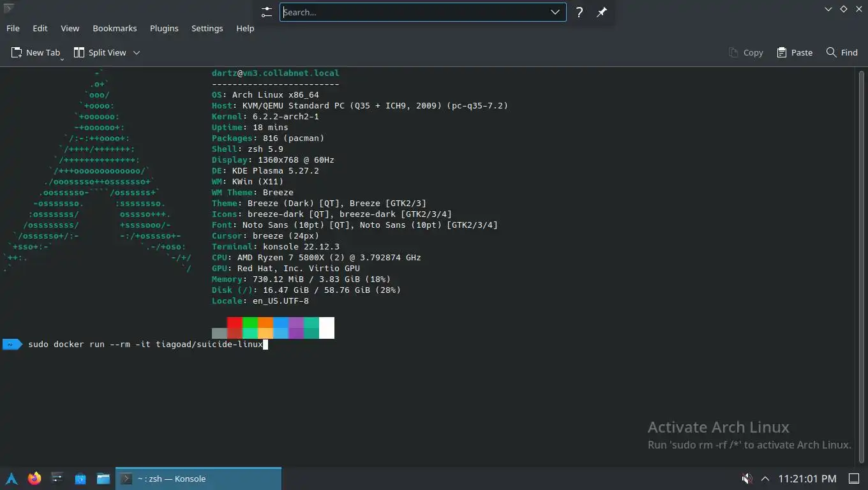Image resolution: width=868 pixels, height=490 pixels.
Task: Click the Locale en_US.UTF-8 line
Action: pyautogui.click(x=260, y=301)
